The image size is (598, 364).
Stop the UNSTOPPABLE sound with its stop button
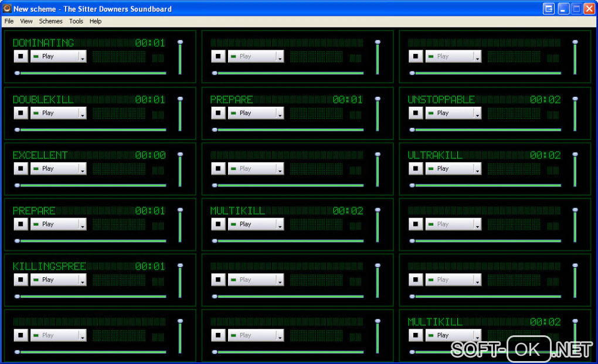416,113
